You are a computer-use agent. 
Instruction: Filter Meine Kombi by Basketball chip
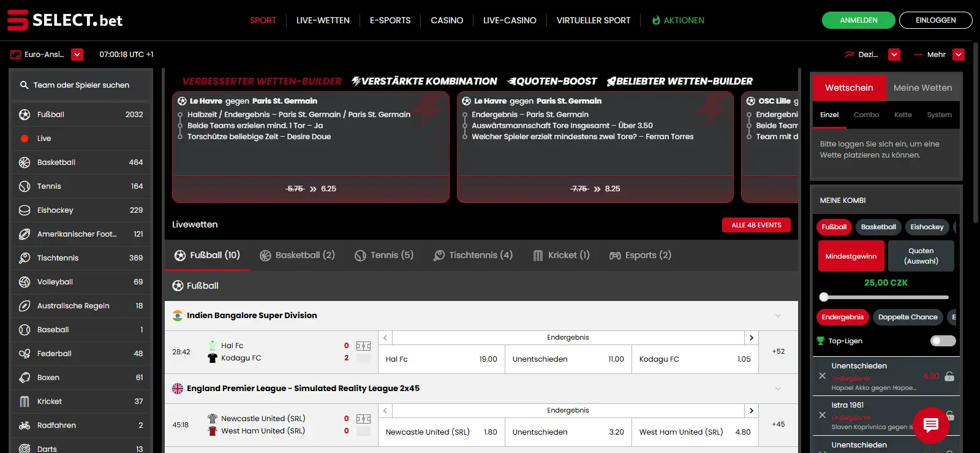point(878,227)
